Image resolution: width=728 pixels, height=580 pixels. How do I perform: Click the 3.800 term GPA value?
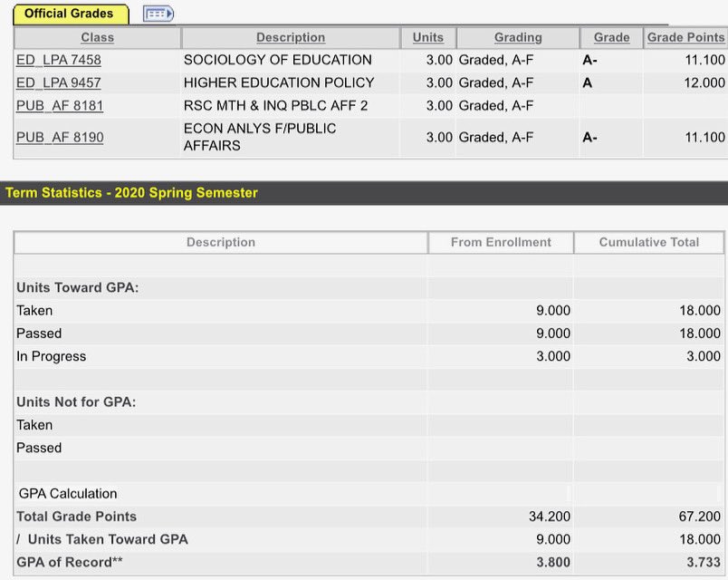click(x=553, y=563)
